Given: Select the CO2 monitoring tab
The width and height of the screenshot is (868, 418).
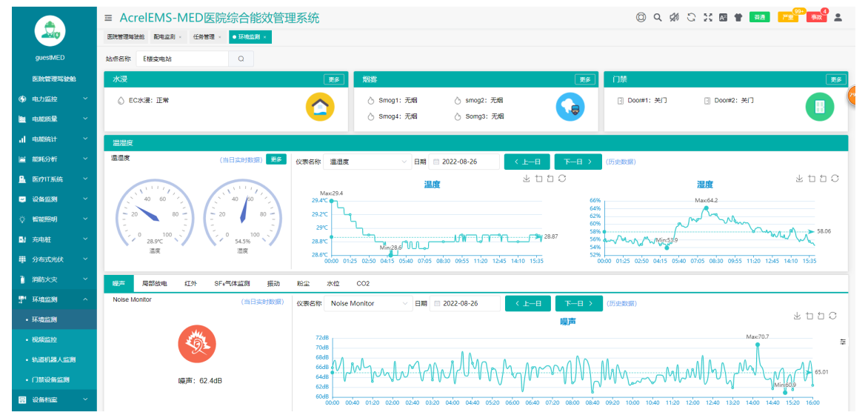Looking at the screenshot, I should [x=363, y=283].
